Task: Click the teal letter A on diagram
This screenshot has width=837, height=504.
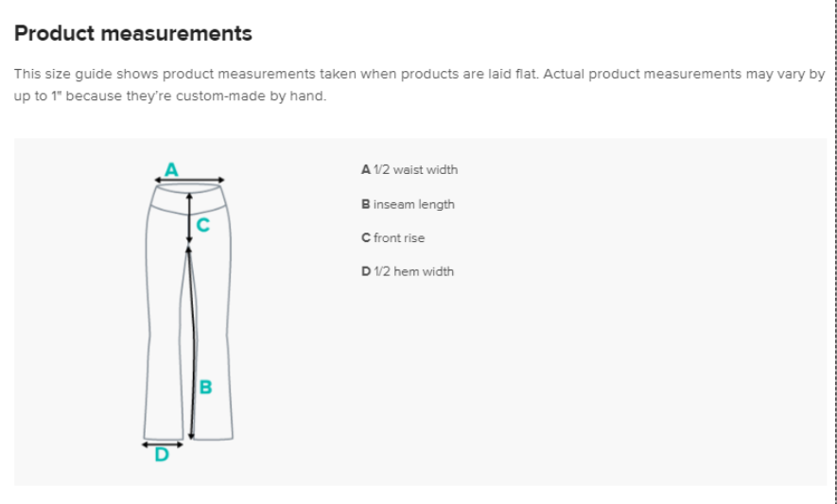Action: (171, 170)
